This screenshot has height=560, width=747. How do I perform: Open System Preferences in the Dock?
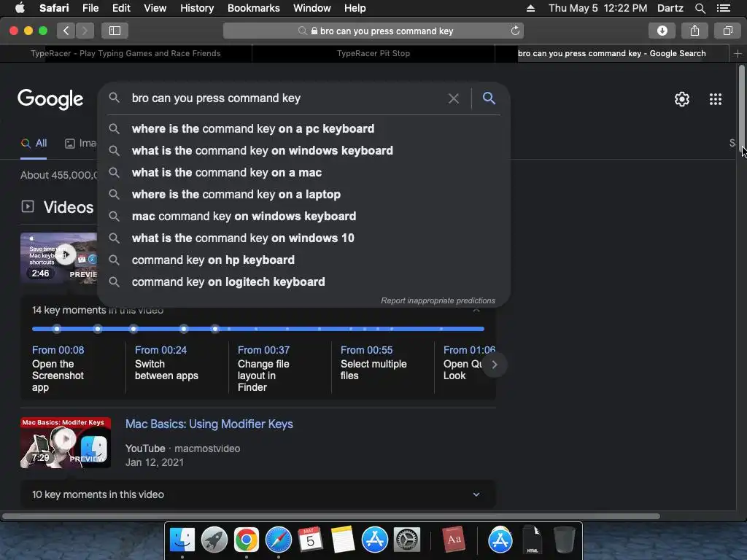[x=407, y=540]
